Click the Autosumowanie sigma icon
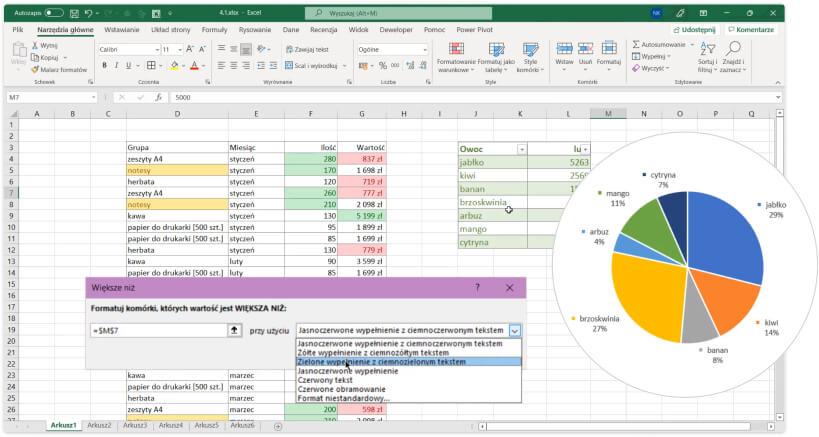Image resolution: width=819 pixels, height=437 pixels. [x=636, y=45]
